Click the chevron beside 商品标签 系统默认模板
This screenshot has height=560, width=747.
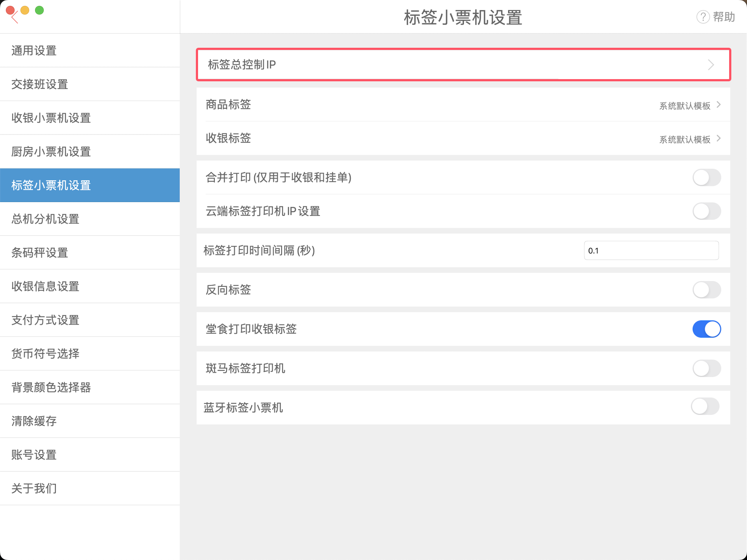[x=719, y=105]
